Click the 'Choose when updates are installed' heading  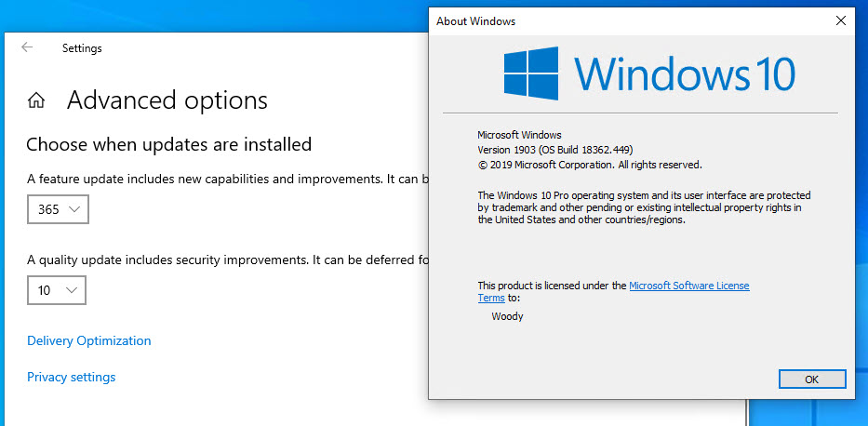tap(168, 144)
